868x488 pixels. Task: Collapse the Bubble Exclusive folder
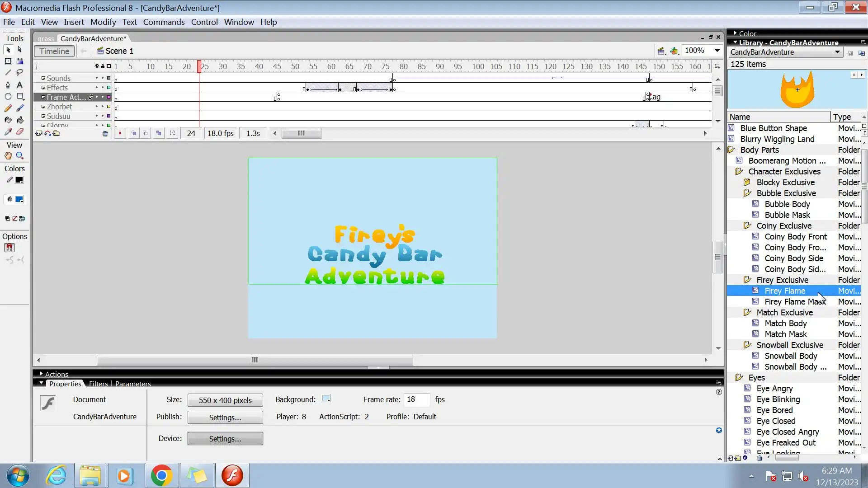click(747, 193)
